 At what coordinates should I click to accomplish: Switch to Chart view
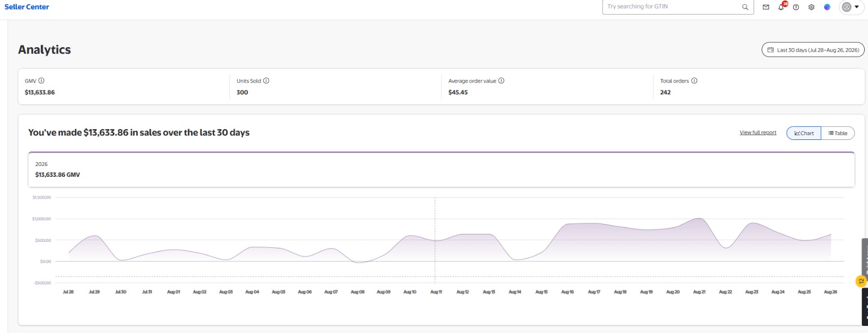coord(804,133)
